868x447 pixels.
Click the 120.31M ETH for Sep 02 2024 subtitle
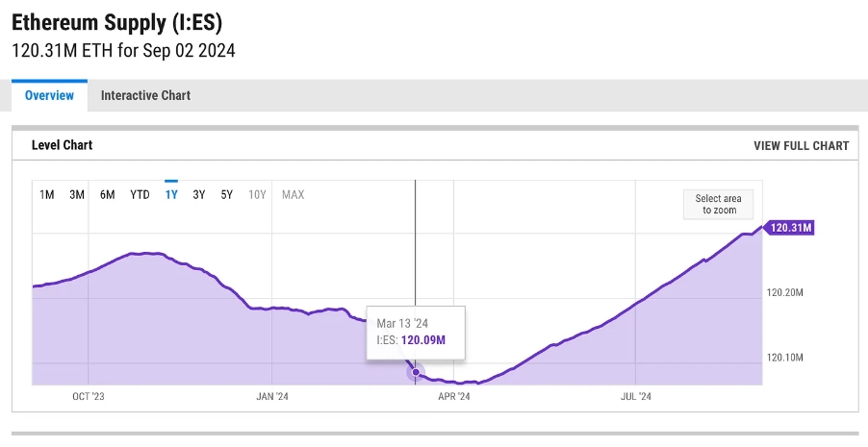coord(123,51)
